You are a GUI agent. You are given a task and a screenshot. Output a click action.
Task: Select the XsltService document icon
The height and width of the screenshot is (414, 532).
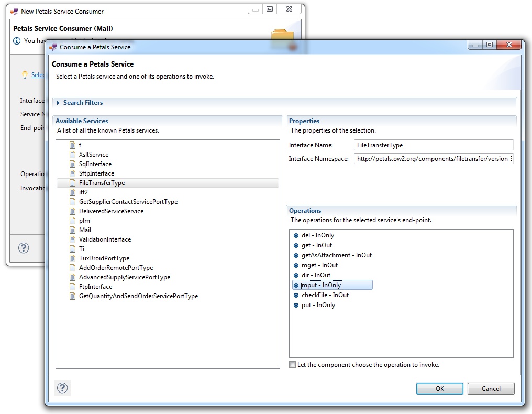pos(73,155)
